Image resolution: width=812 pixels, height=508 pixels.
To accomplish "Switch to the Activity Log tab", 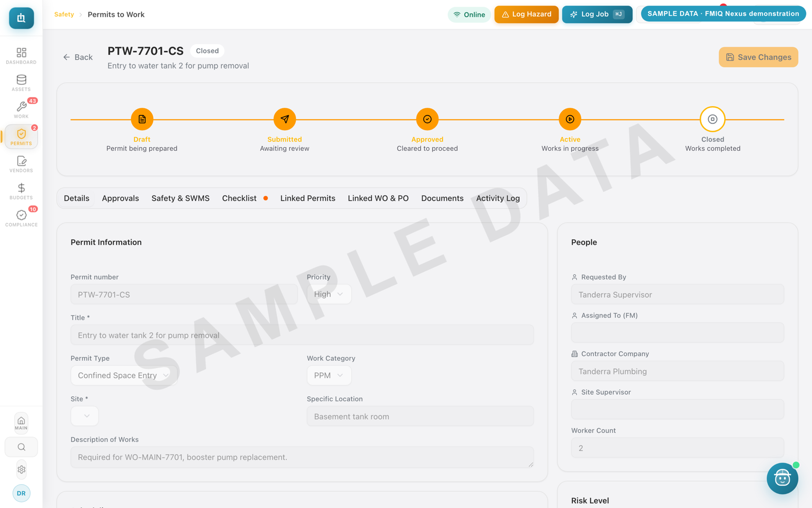I will pyautogui.click(x=498, y=198).
